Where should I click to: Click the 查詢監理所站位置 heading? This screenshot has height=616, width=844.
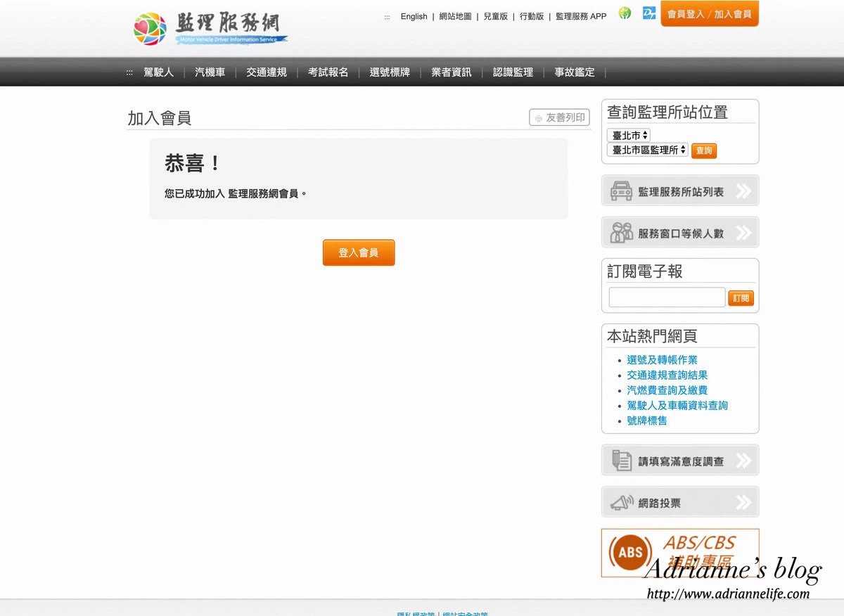(667, 112)
